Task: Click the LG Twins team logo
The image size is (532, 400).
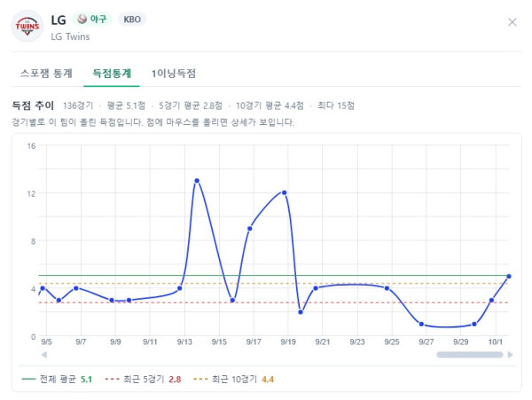Action: tap(27, 26)
